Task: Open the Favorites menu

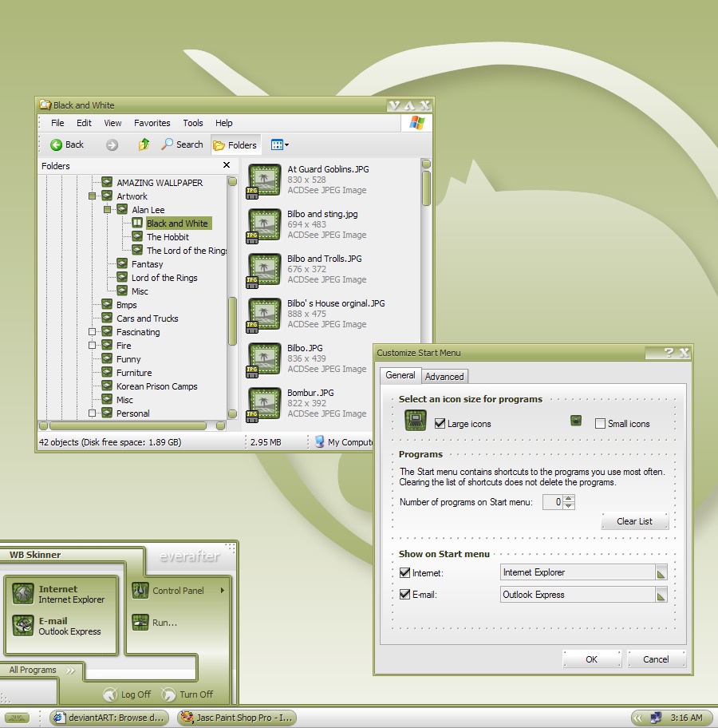Action: [152, 123]
